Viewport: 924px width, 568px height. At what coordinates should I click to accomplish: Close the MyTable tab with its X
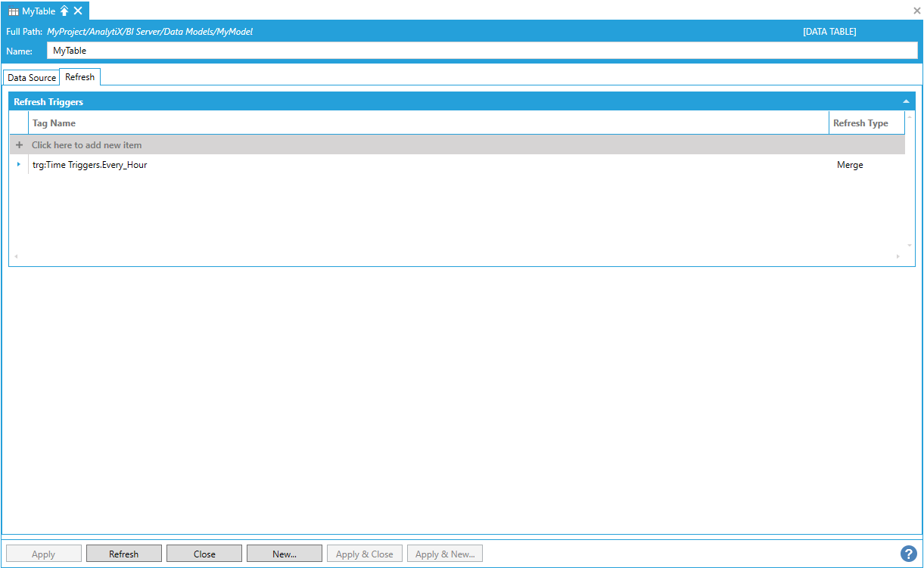coord(78,11)
